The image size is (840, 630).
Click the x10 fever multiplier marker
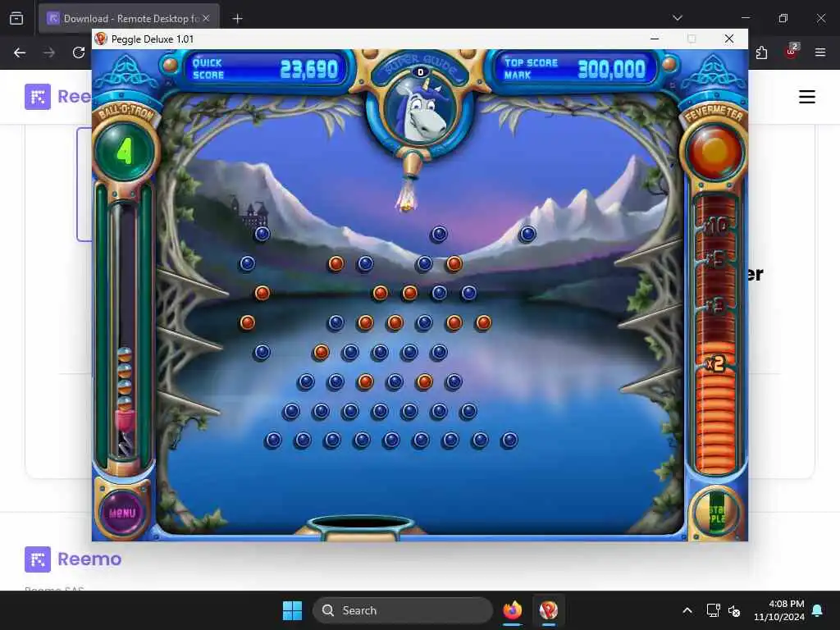pos(715,226)
